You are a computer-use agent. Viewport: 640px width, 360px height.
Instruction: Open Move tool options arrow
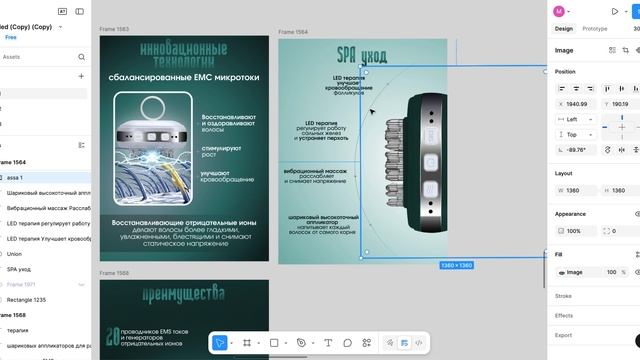[x=231, y=343]
